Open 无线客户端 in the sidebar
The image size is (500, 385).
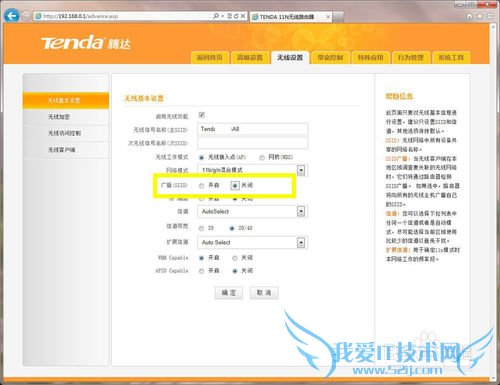(66, 150)
